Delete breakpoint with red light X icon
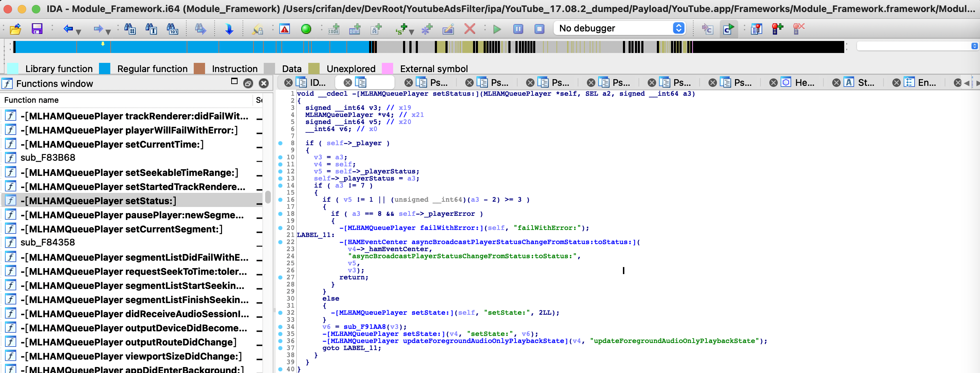Screen dimensions: 980x373 point(799,29)
